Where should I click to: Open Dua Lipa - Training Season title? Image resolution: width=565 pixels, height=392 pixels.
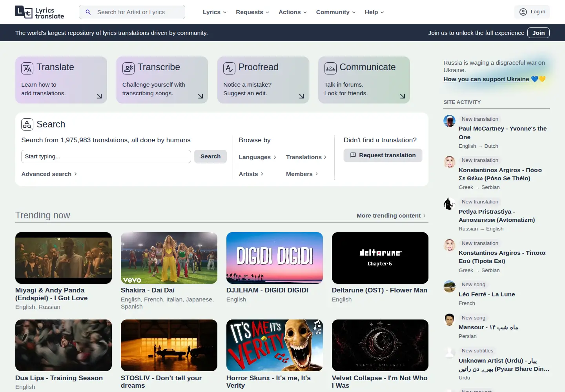(x=59, y=378)
